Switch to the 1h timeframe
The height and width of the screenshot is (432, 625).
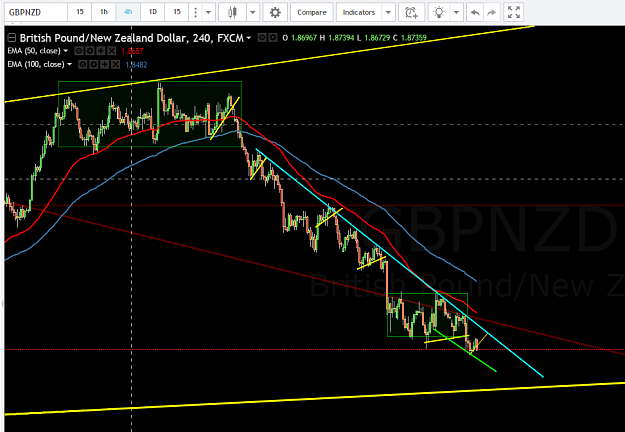tap(104, 12)
